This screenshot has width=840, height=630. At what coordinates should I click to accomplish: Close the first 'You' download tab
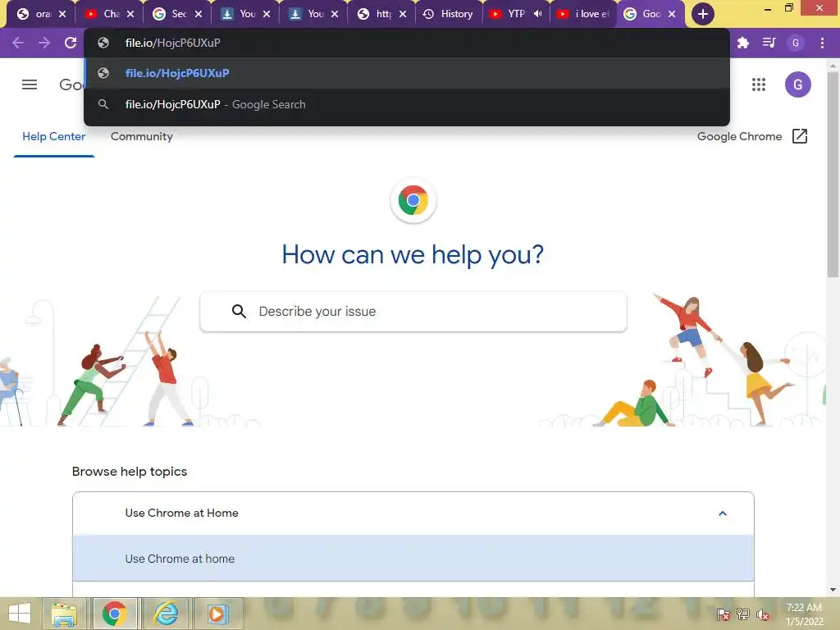(267, 14)
